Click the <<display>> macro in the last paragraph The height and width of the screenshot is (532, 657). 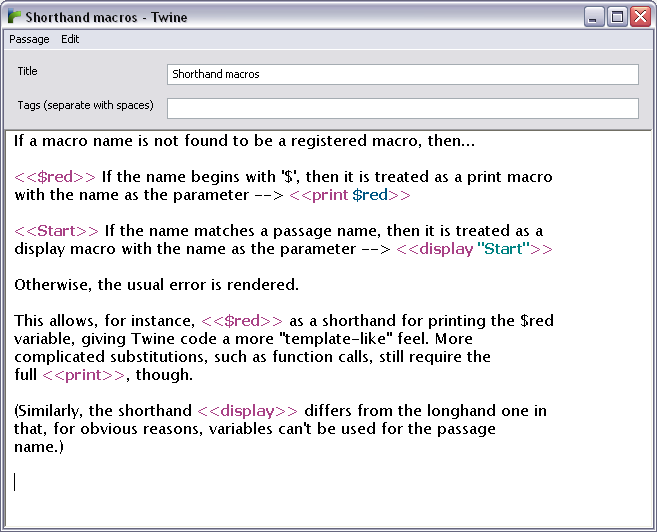pos(247,411)
